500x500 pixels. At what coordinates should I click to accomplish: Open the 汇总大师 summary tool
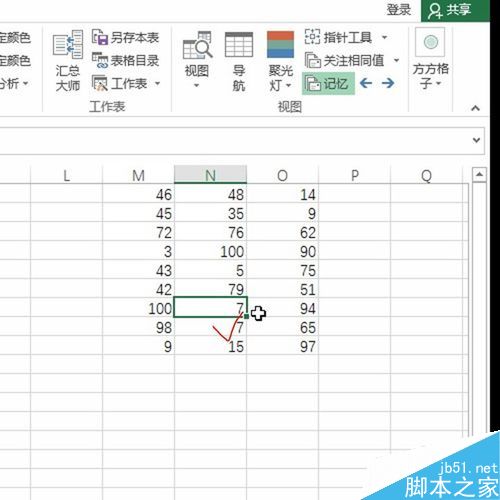coord(68,61)
